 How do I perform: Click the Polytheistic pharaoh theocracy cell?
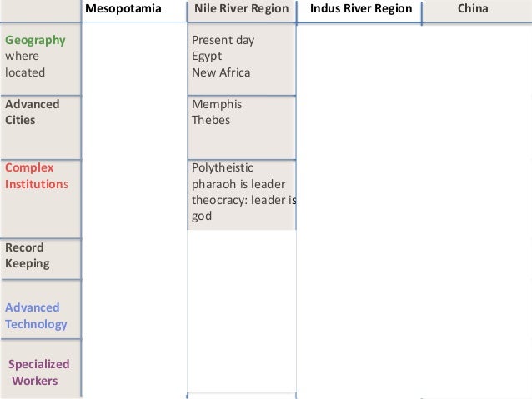point(242,195)
